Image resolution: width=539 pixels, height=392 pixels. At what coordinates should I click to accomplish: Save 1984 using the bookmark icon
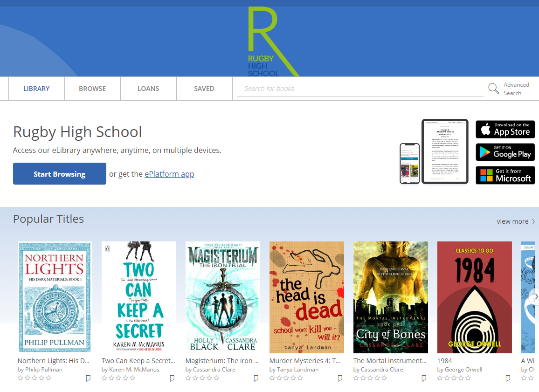[507, 378]
